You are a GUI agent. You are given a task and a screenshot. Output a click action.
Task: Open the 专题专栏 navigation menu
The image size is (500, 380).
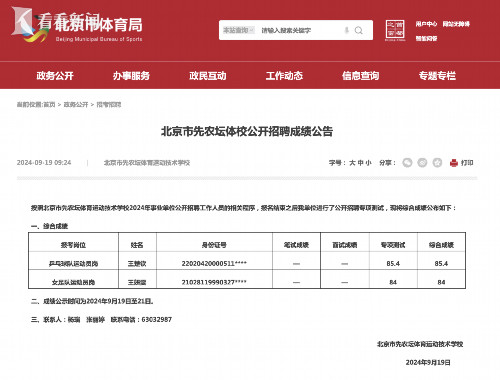[x=437, y=76]
